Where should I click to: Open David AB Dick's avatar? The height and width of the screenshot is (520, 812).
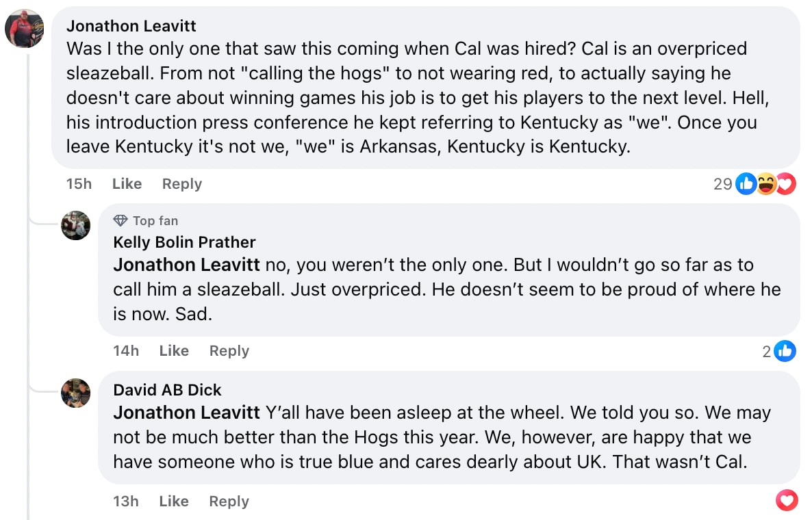coord(76,393)
